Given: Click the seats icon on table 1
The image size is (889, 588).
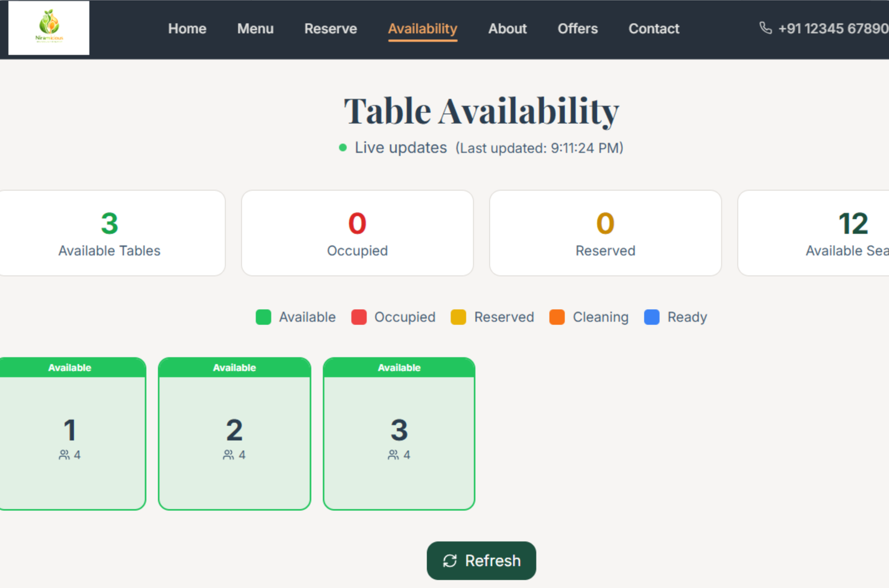Looking at the screenshot, I should coord(64,455).
